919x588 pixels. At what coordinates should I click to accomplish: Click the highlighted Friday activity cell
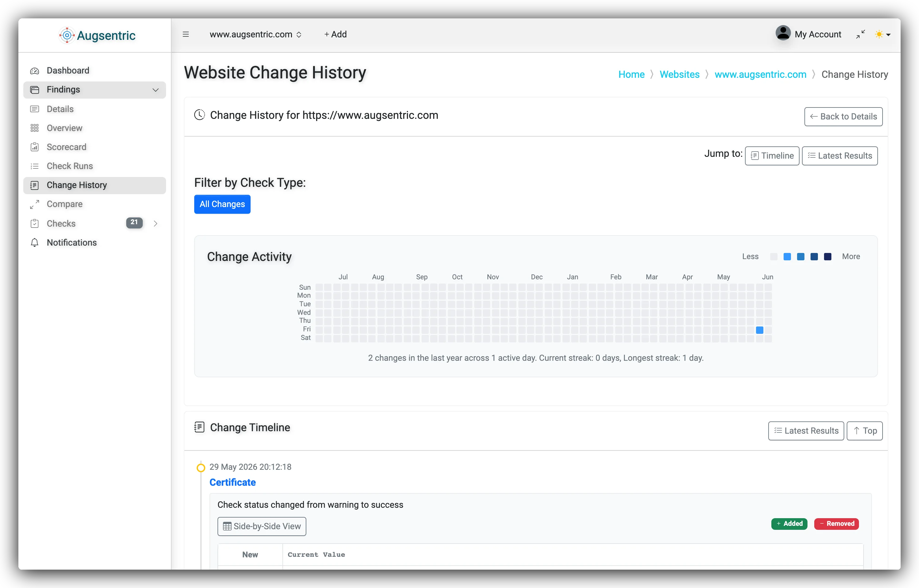759,330
